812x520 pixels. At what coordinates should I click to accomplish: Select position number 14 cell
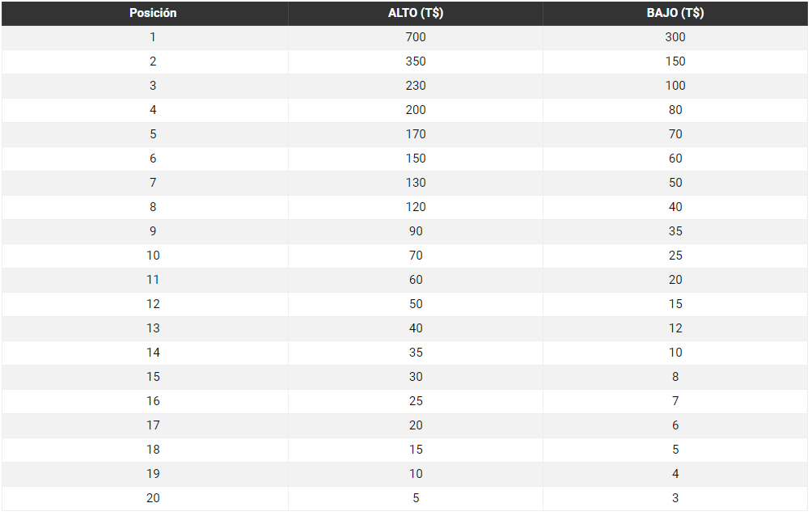coord(153,353)
